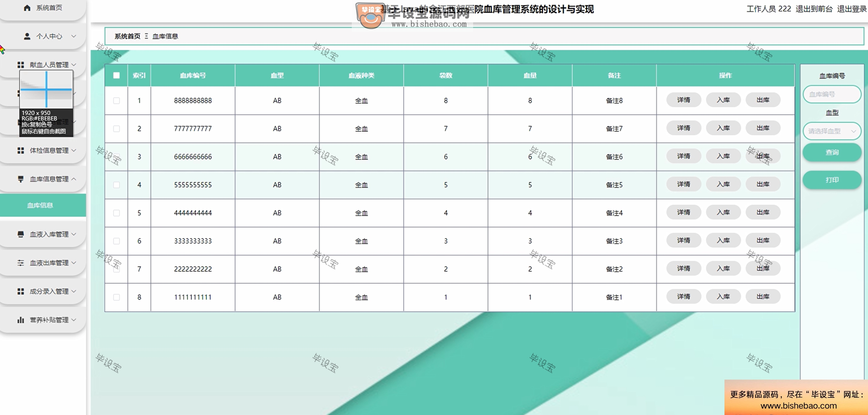The image size is (868, 415).
Task: Click the 工作人员 222 user label
Action: coord(769,9)
